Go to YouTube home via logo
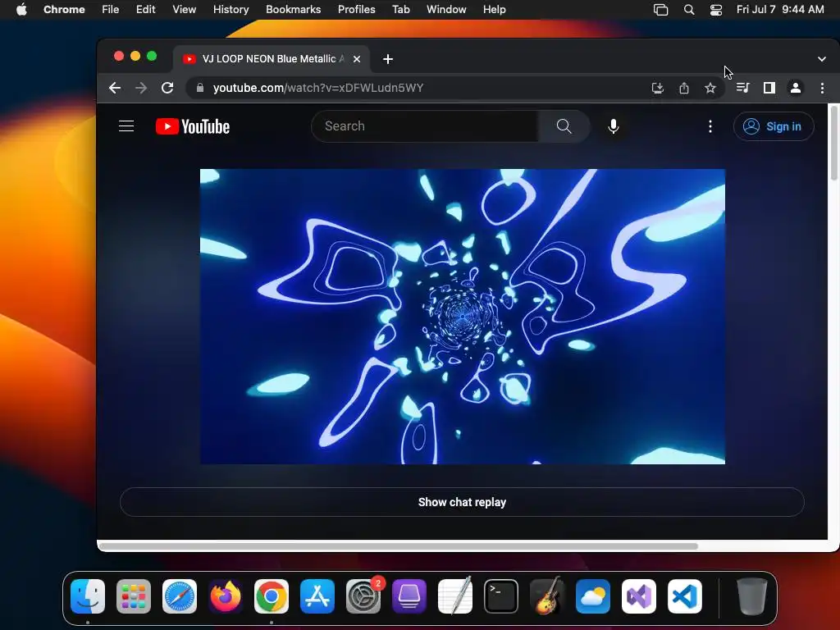The width and height of the screenshot is (840, 630). [x=193, y=126]
